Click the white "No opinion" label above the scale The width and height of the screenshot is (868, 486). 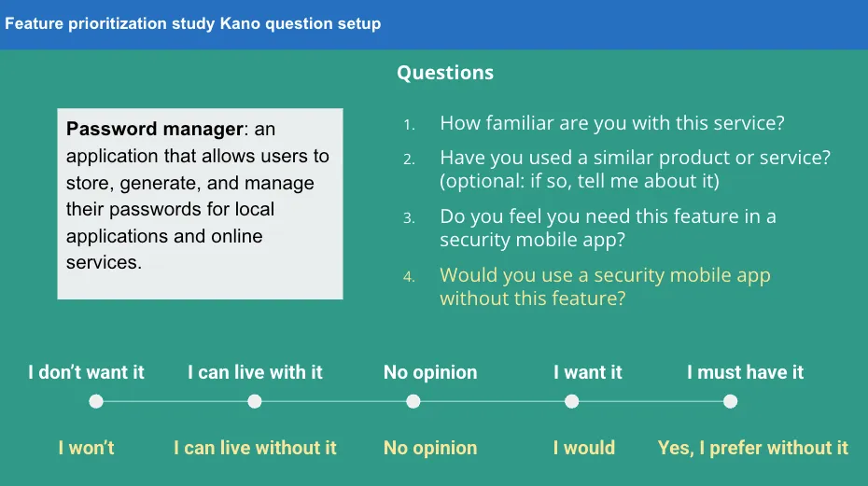pyautogui.click(x=430, y=372)
